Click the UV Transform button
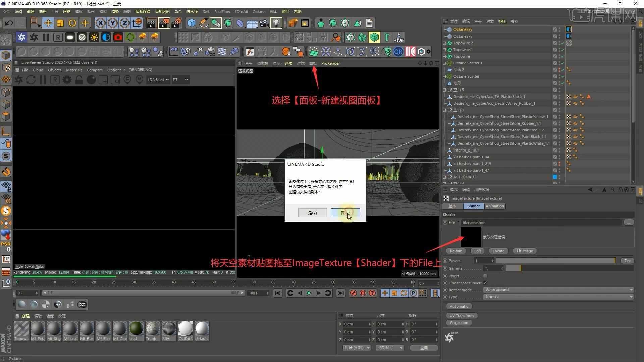This screenshot has width=644, height=362. tap(462, 316)
